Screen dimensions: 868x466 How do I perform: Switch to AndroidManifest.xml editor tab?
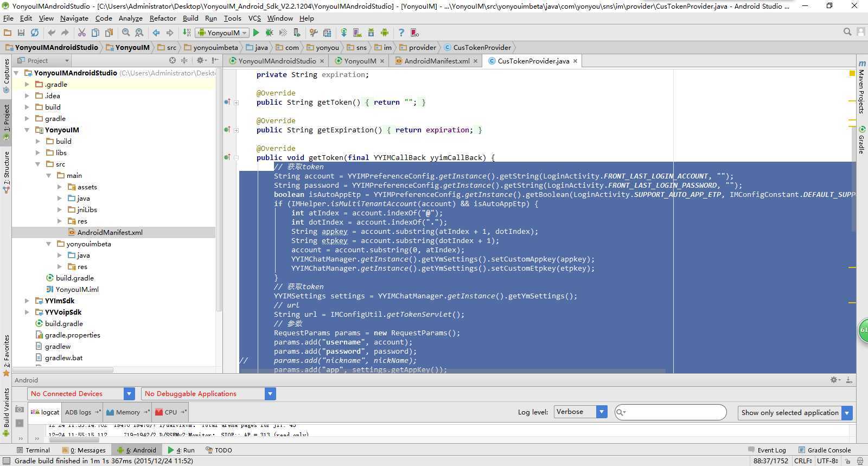[x=437, y=61]
